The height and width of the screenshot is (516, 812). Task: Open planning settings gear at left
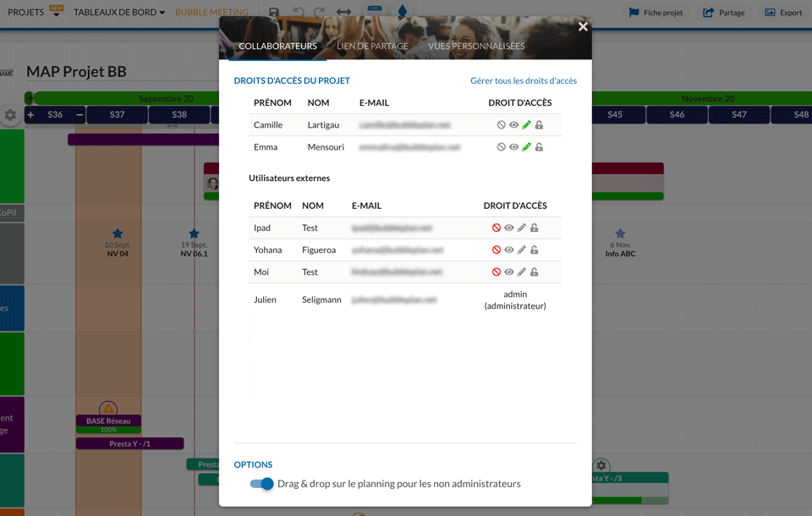click(x=10, y=115)
